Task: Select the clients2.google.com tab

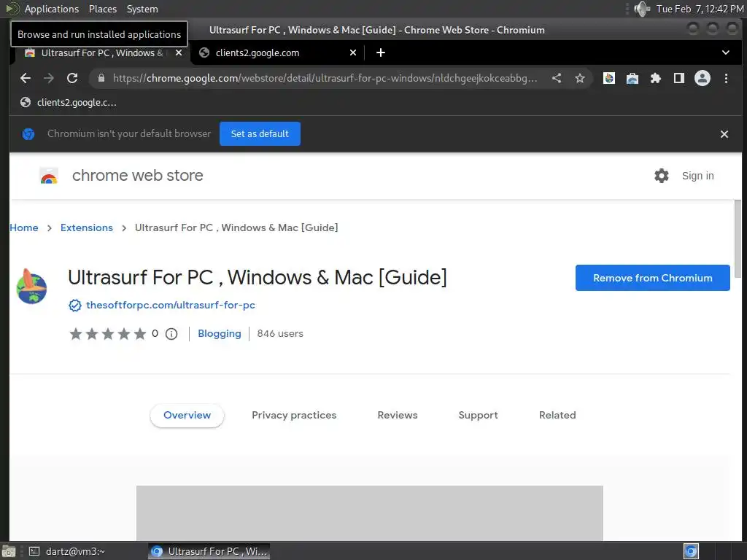Action: (278, 52)
